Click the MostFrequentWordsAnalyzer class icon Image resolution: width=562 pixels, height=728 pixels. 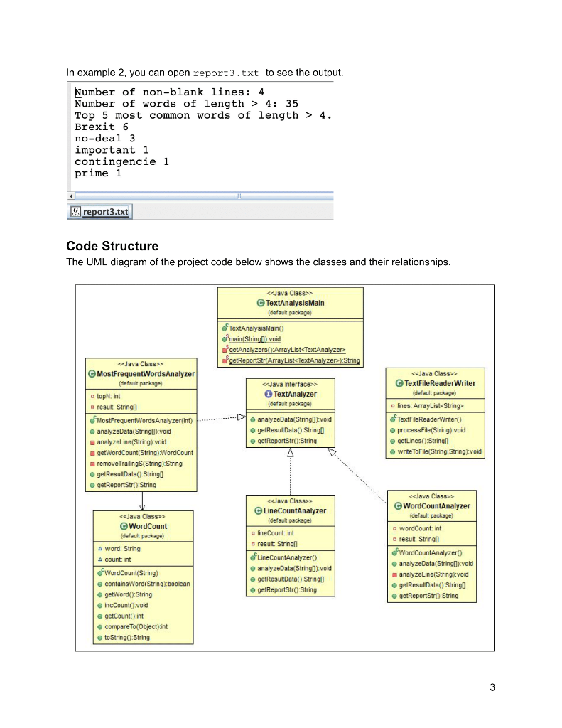(92, 374)
